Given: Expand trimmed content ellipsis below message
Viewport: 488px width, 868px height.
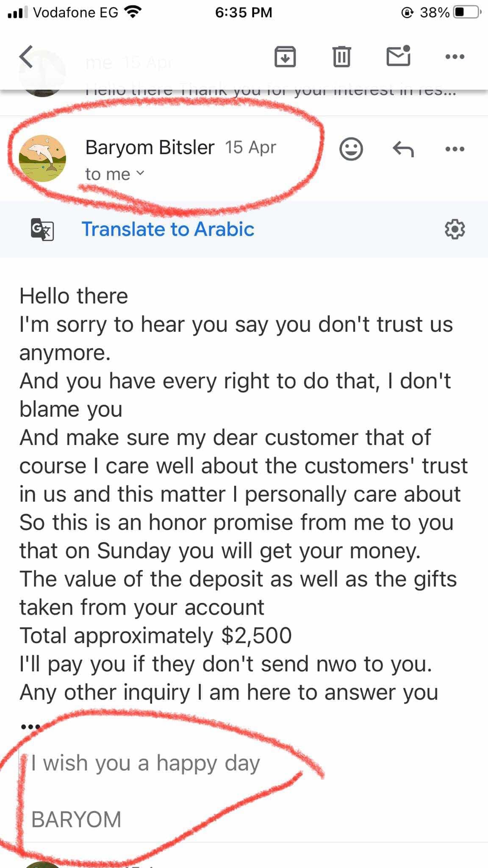Looking at the screenshot, I should click(x=30, y=726).
